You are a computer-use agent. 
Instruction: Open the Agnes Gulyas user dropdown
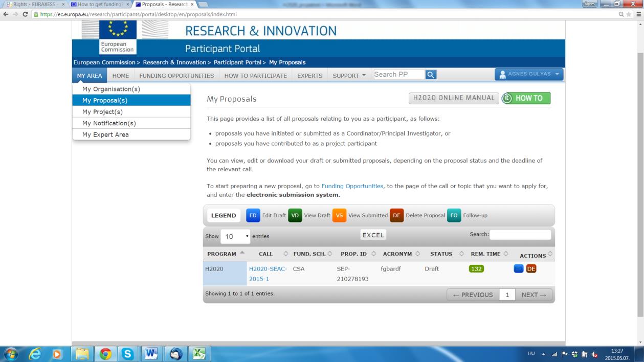[x=529, y=75]
